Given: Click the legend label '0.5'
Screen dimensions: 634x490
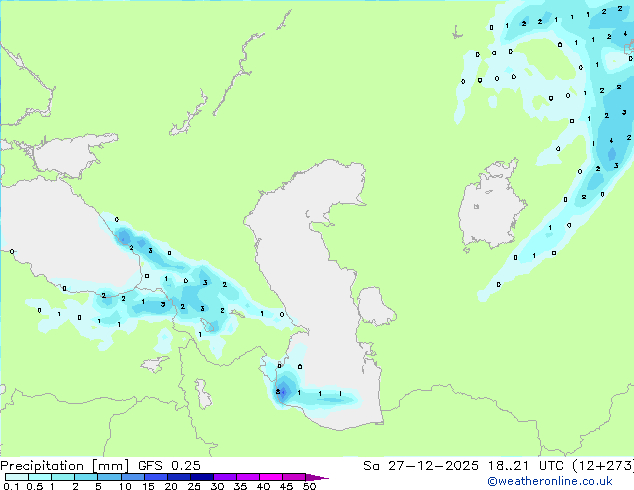Looking at the screenshot, I should coord(35,486).
